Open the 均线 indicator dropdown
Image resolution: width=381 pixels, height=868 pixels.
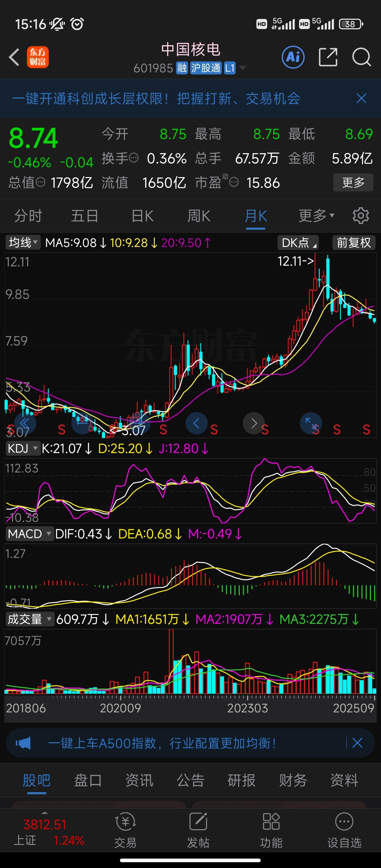click(x=23, y=243)
